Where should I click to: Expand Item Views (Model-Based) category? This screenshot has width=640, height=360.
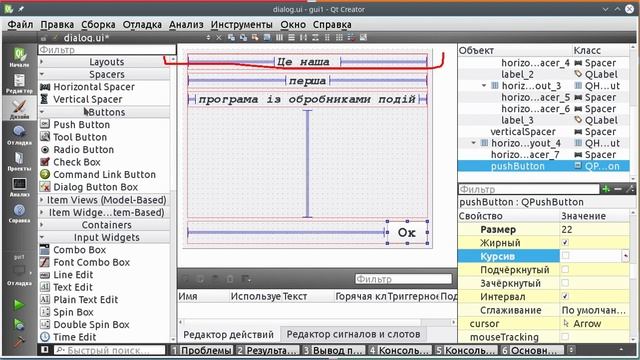pyautogui.click(x=104, y=200)
